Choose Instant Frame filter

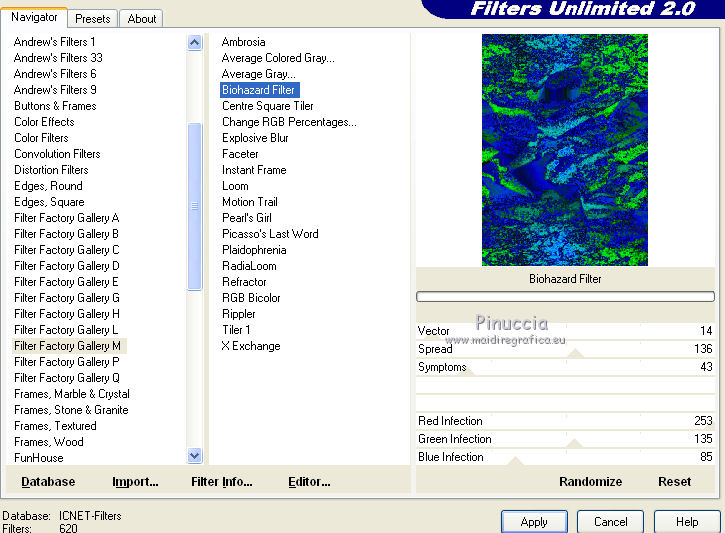click(x=254, y=170)
